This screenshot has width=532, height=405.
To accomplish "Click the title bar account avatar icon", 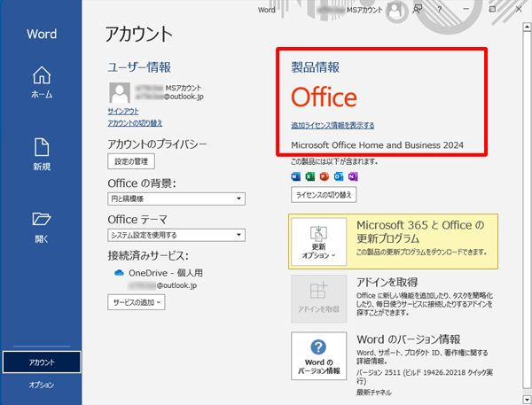I will (x=395, y=10).
